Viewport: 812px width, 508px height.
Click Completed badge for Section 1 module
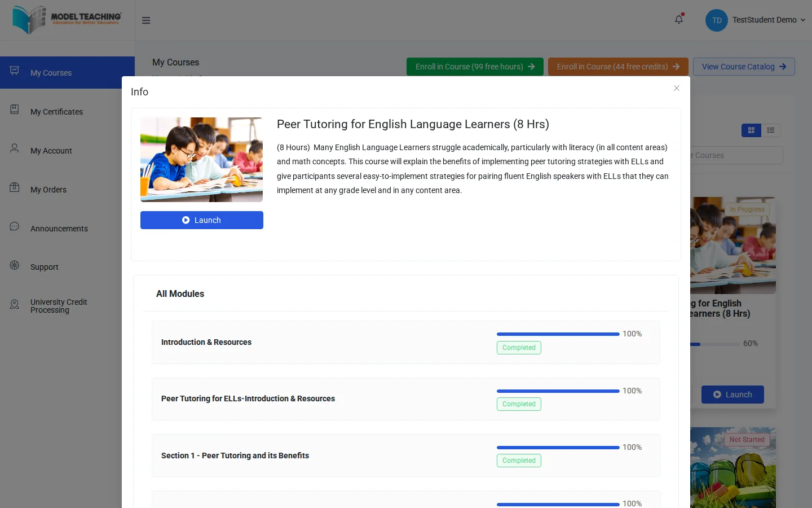tap(519, 461)
